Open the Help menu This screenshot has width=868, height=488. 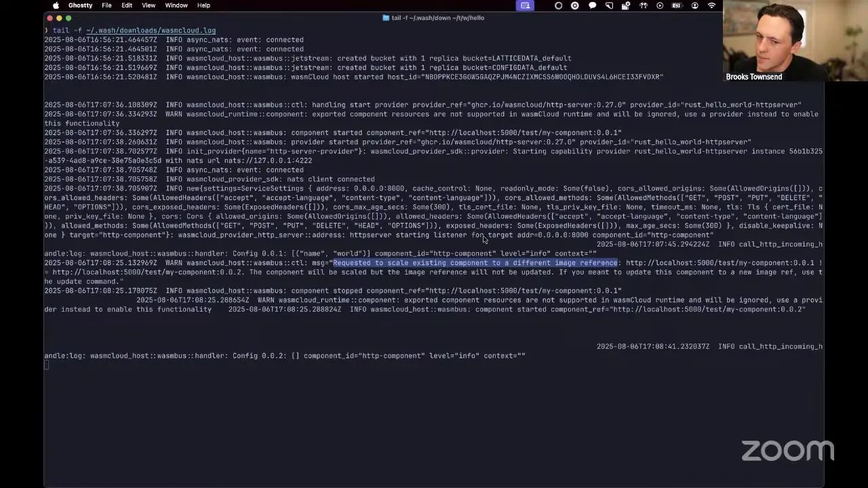point(203,5)
